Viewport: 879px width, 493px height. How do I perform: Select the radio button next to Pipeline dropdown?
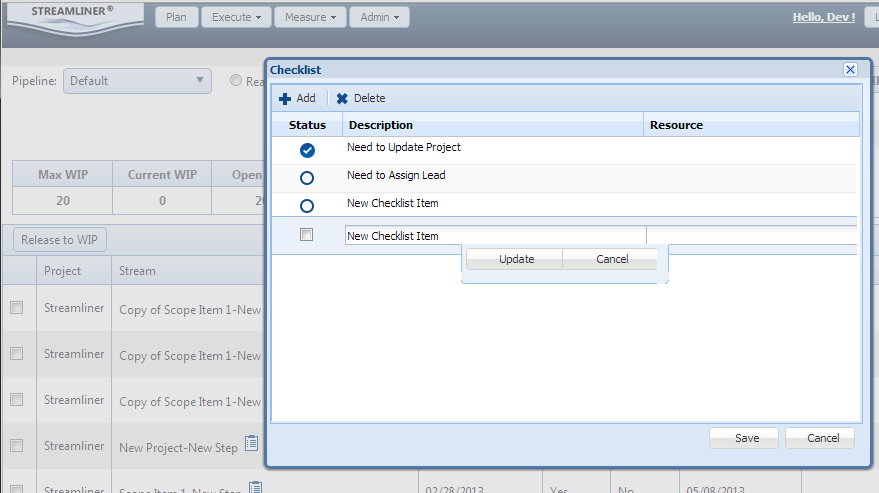(236, 81)
